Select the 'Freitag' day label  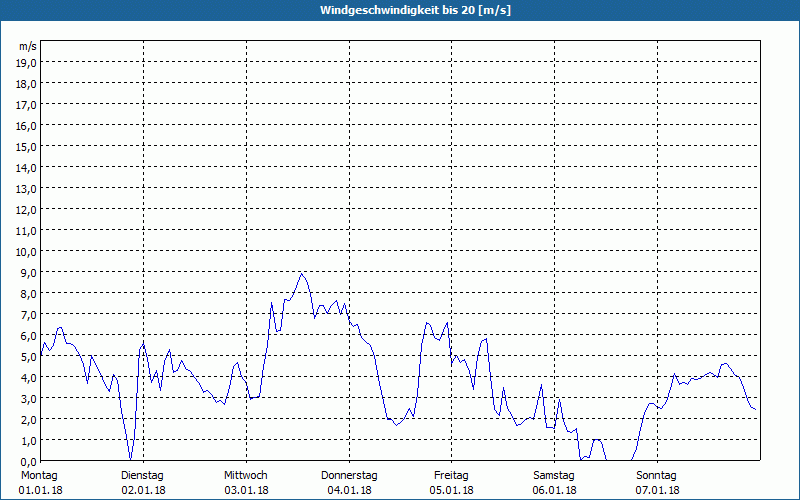coord(452,476)
